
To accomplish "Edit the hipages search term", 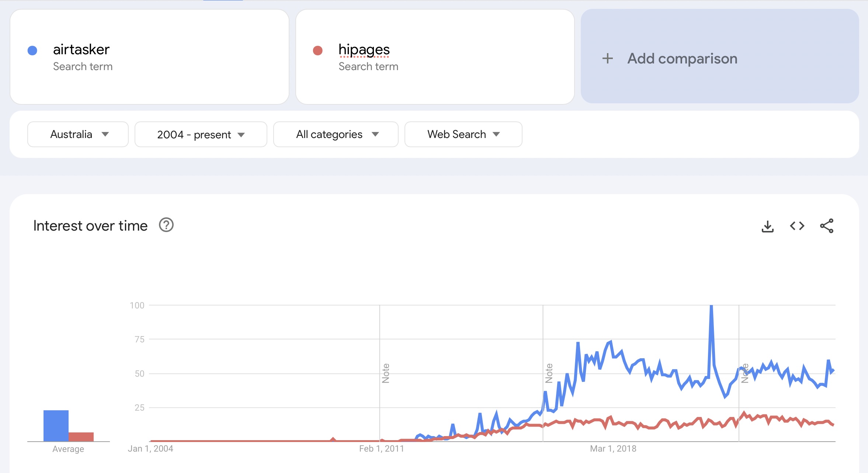I will click(x=364, y=50).
